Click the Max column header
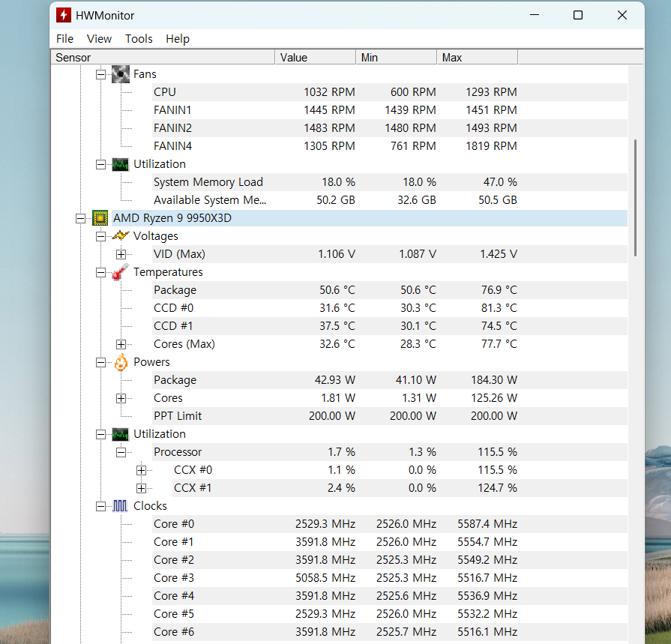Screen dimensions: 671x644 (x=477, y=57)
